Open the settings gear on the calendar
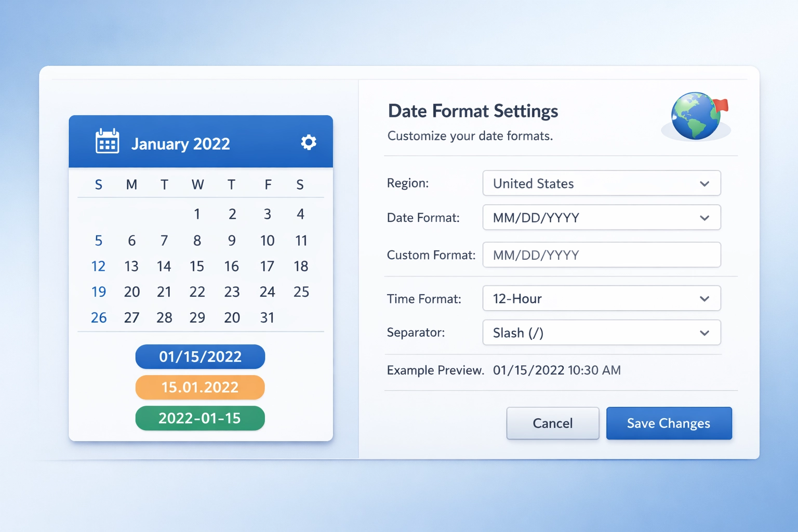The height and width of the screenshot is (532, 798). [308, 142]
